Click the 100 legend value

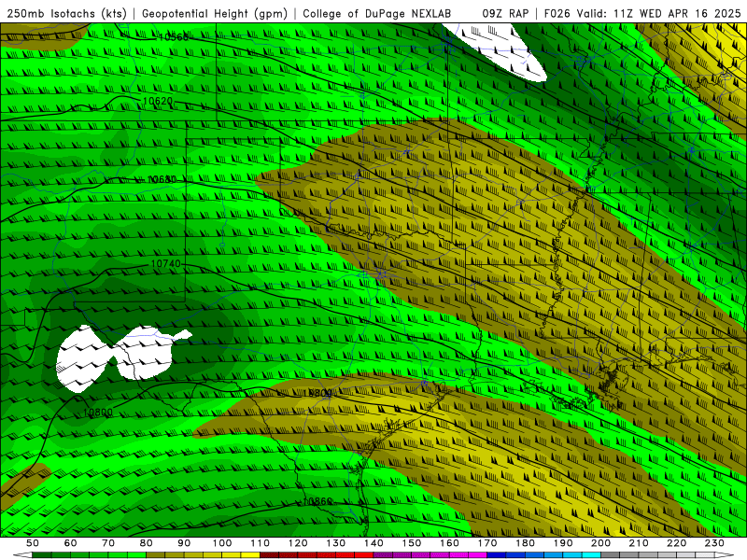click(222, 543)
